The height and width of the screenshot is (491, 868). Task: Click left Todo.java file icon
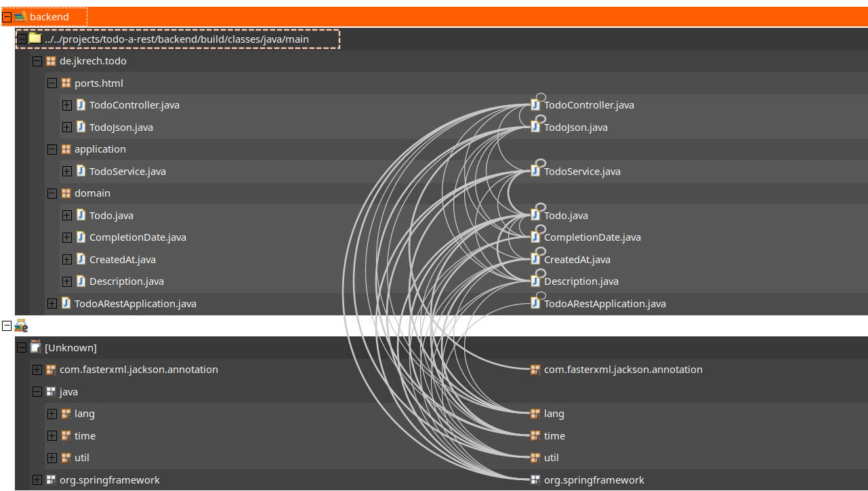tap(81, 215)
